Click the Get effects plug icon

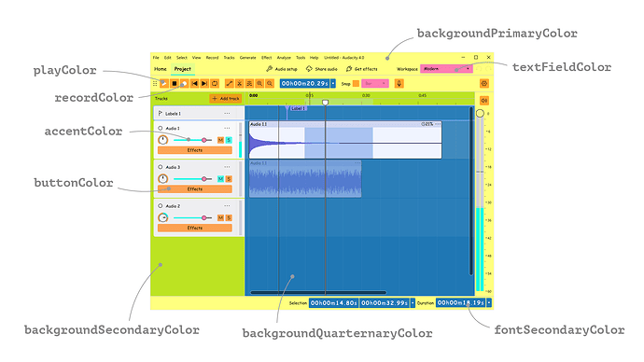click(x=349, y=69)
